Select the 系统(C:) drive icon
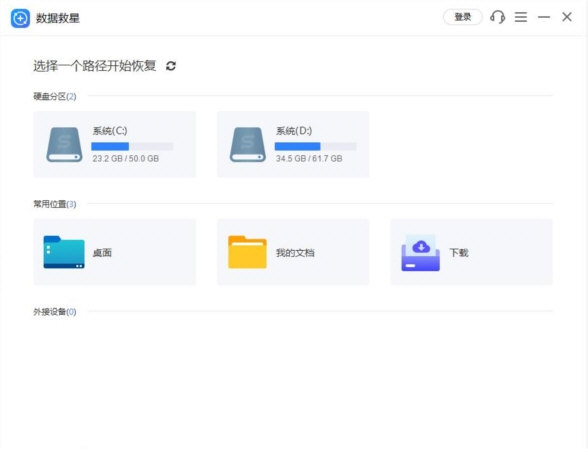 pyautogui.click(x=64, y=145)
